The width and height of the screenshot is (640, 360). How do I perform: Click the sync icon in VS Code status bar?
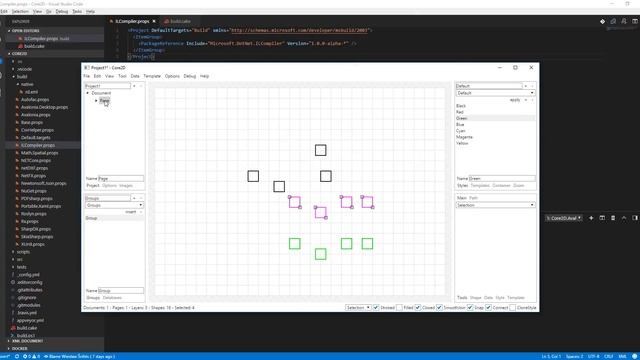pos(17,356)
